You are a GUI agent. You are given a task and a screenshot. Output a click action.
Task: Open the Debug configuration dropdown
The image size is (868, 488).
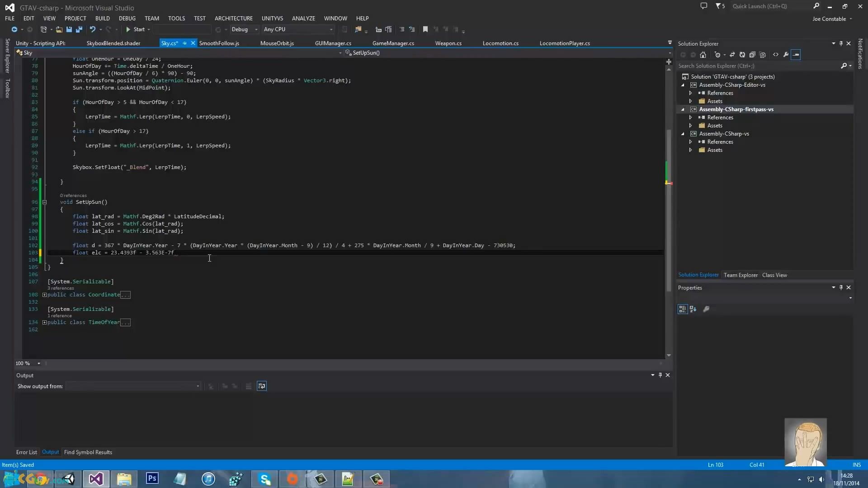tap(244, 29)
